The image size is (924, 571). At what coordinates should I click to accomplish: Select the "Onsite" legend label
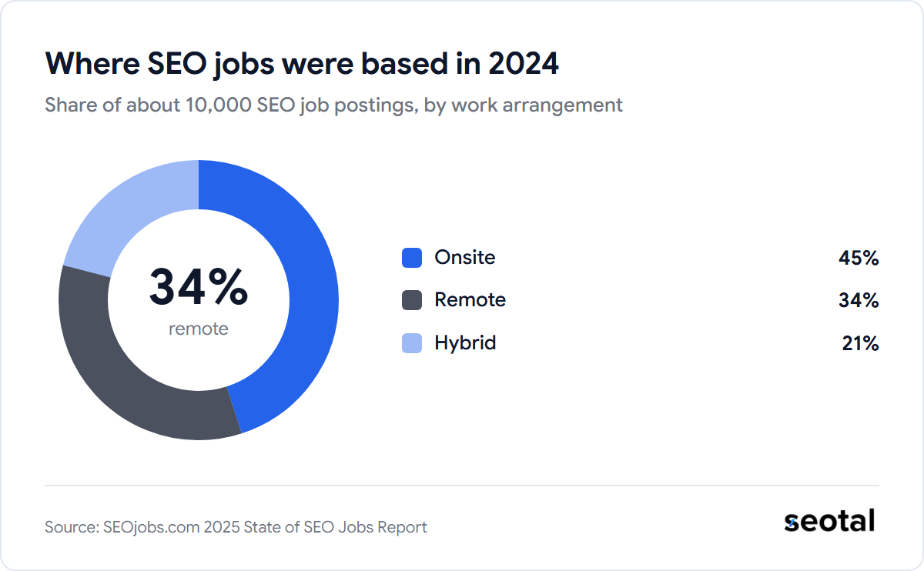coord(464,258)
